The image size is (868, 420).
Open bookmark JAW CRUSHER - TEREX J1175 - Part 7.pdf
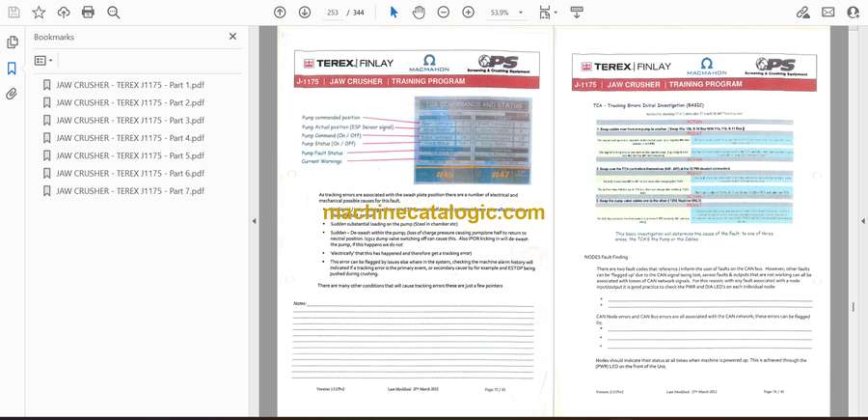coord(130,191)
